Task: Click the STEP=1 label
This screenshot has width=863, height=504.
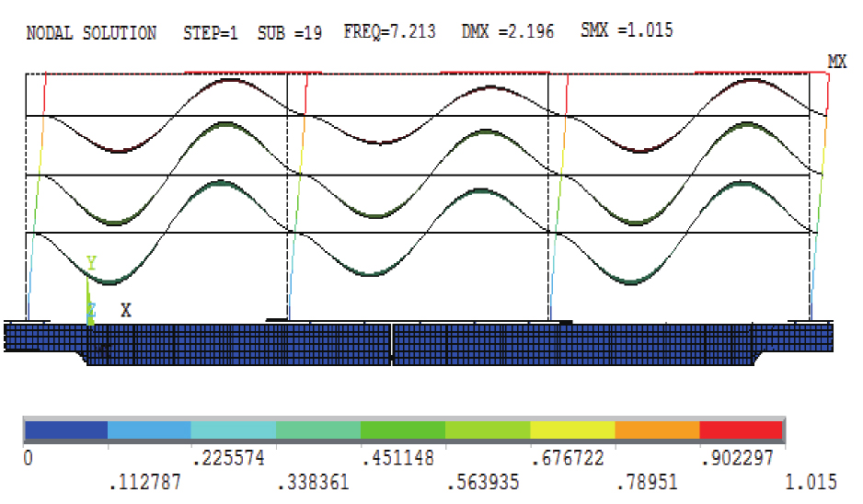Action: pos(211,33)
